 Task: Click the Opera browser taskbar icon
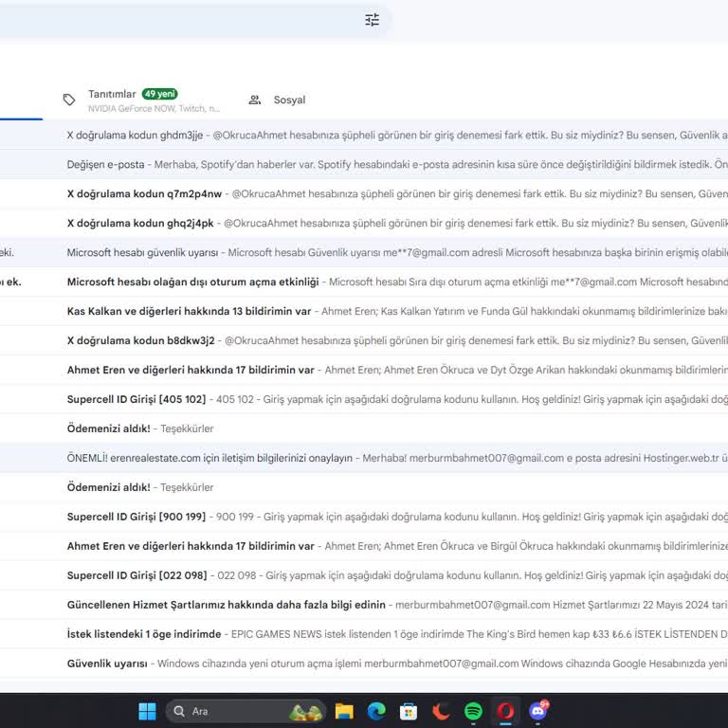506,711
